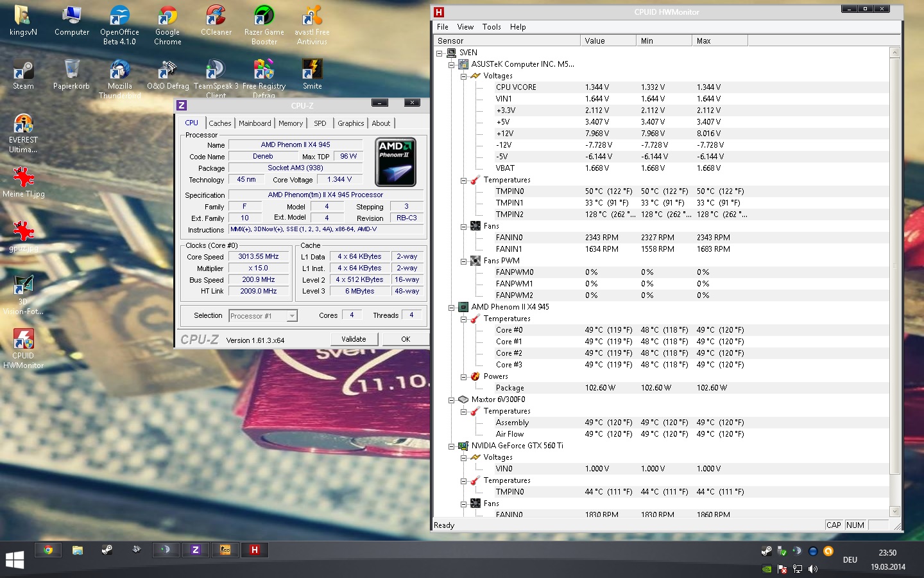This screenshot has width=924, height=578.
Task: Open the Processor #1 selection dropdown
Action: 292,315
